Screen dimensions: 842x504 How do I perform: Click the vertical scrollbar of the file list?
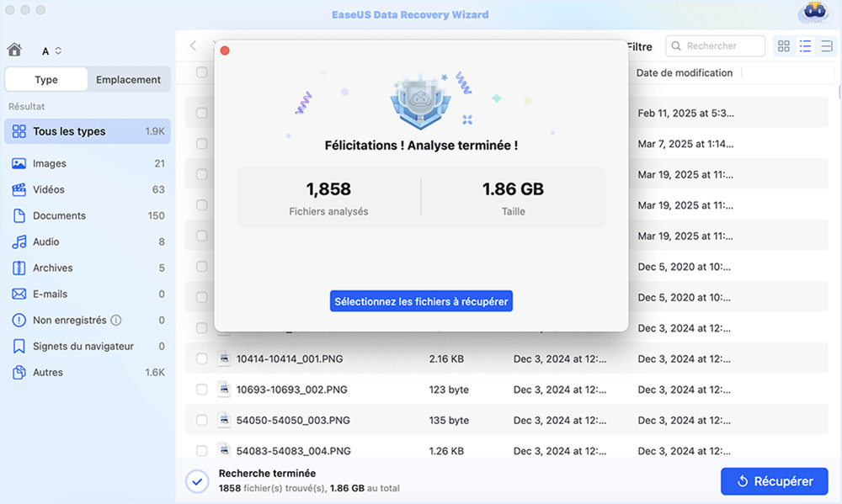(839, 93)
